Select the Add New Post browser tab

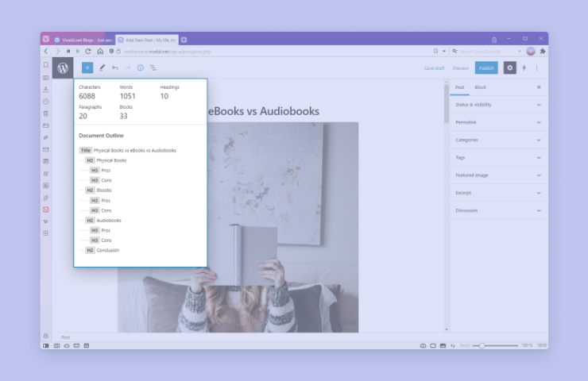[x=147, y=40]
